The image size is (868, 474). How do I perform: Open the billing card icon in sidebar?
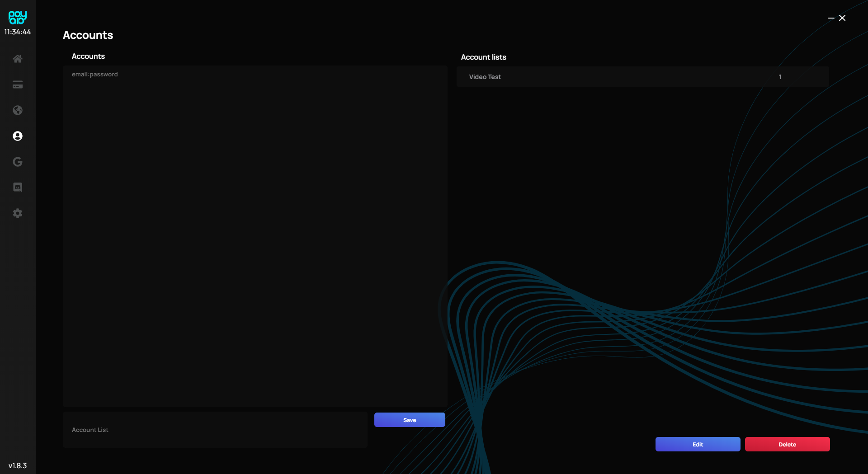[18, 84]
